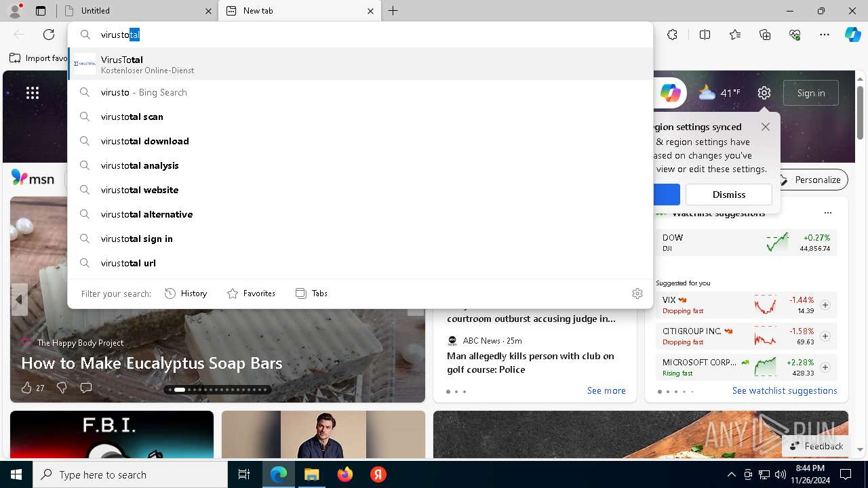Image resolution: width=868 pixels, height=488 pixels.
Task: Open See more news link
Action: [606, 390]
